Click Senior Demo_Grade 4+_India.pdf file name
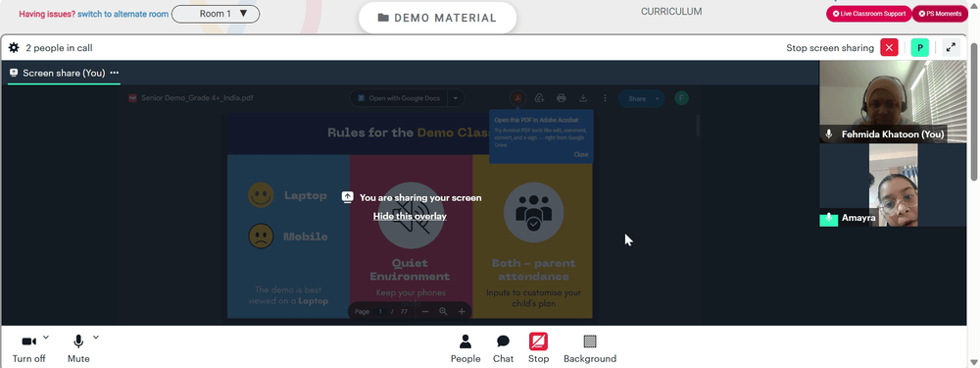Viewport: 980px width, 368px height. click(197, 98)
